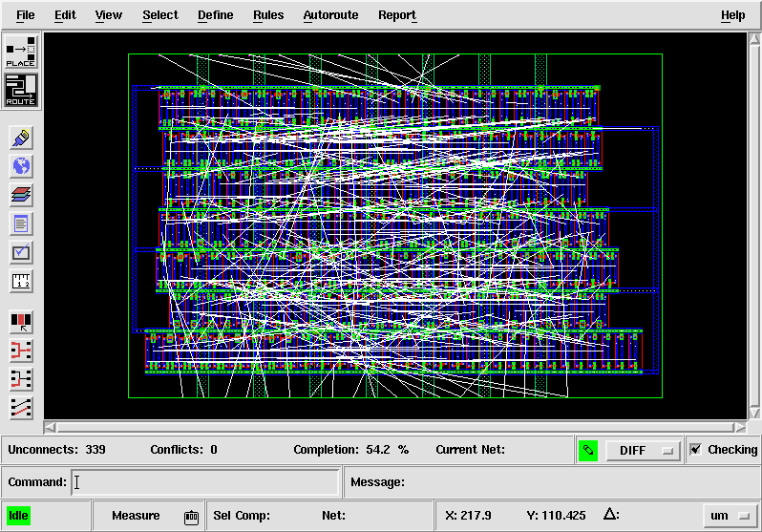
Task: Switch to PLACE mode icon
Action: click(x=20, y=52)
